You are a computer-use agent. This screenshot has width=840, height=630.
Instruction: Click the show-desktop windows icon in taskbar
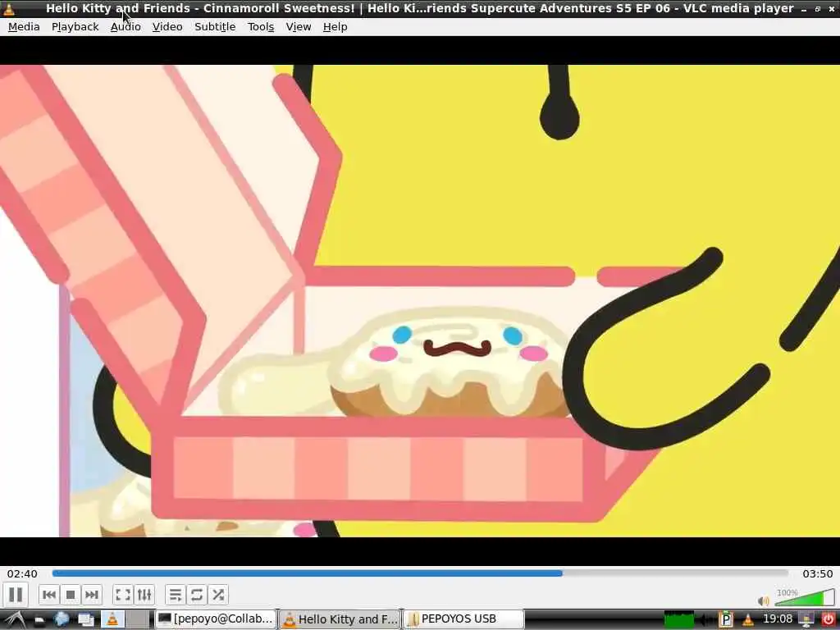tap(85, 620)
